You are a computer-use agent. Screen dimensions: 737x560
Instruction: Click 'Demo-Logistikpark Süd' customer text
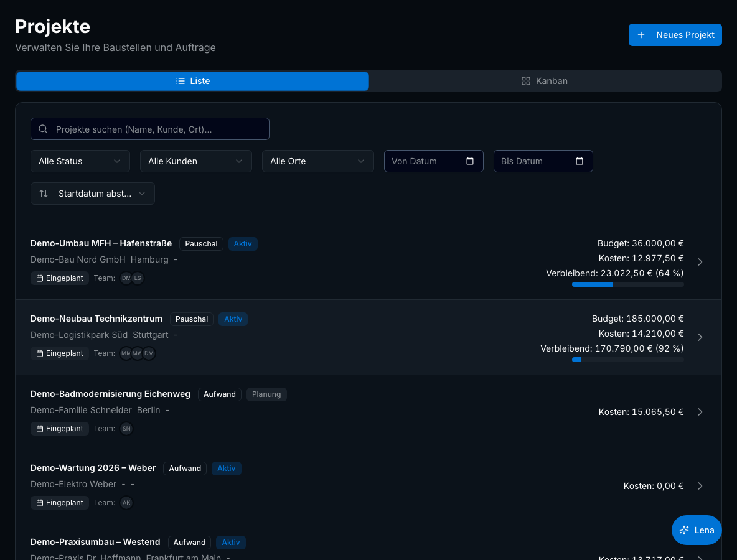coord(79,335)
